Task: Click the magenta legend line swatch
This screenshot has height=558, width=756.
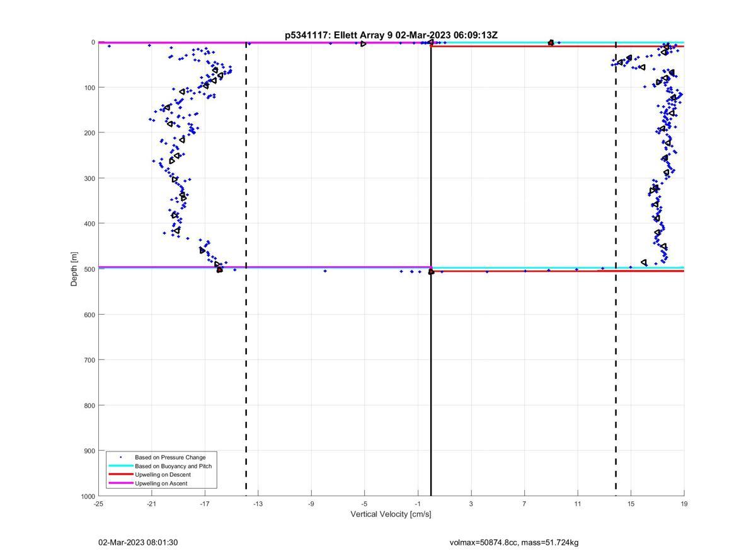Action: 120,484
